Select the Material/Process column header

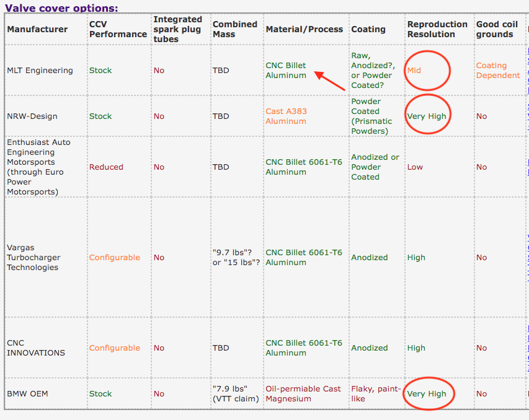305,29
